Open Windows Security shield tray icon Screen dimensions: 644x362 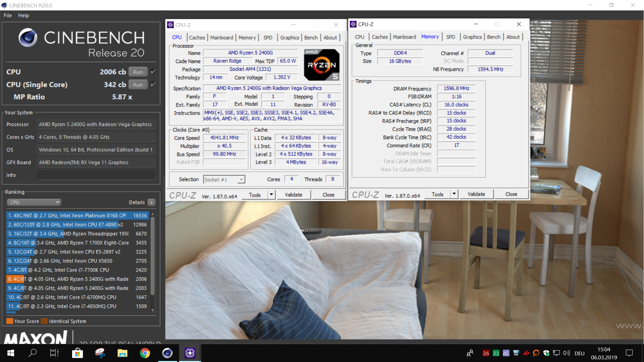(546, 353)
